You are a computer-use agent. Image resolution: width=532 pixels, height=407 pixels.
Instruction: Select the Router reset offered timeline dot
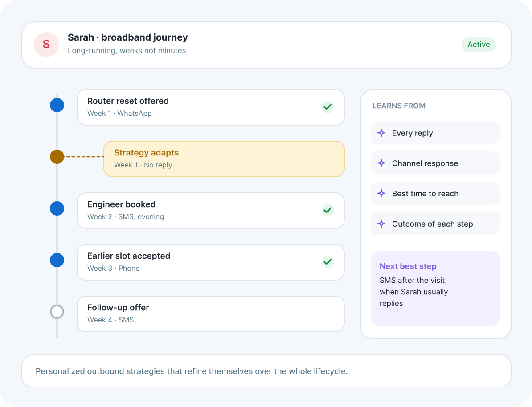tap(57, 105)
